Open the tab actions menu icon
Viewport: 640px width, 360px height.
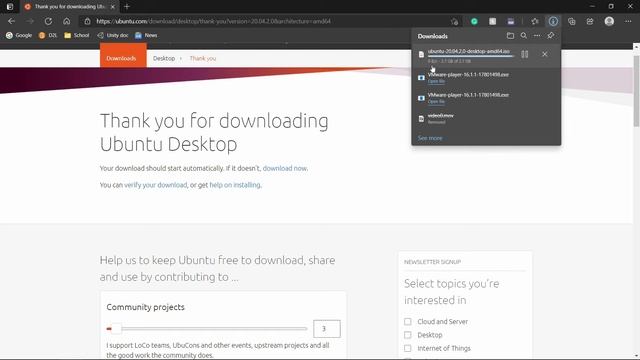[10, 7]
